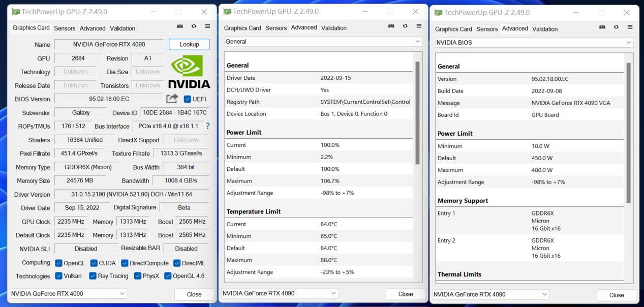644x307 pixels.
Task: Click the Name field showing NVIDIA GeForce RTX 4090
Action: pyautogui.click(x=109, y=45)
